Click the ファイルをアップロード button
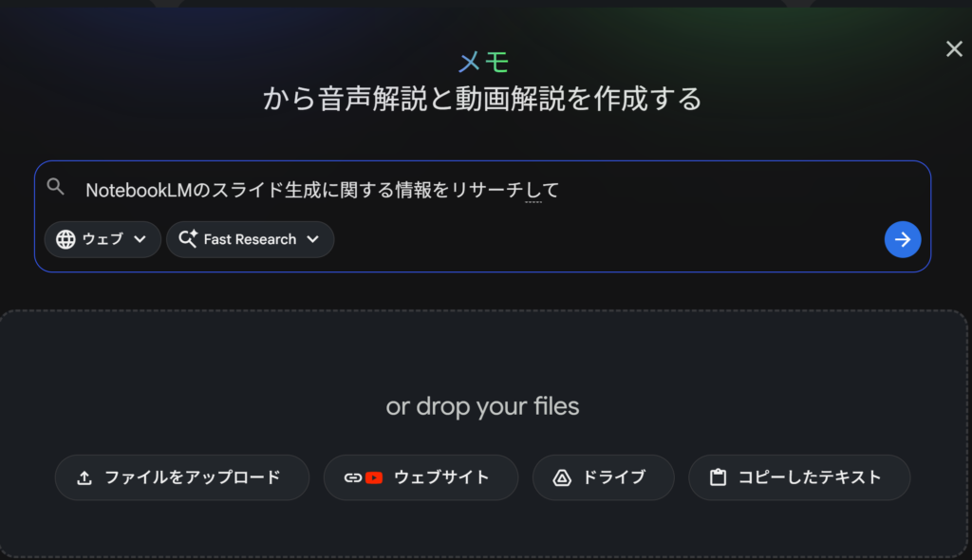Image resolution: width=972 pixels, height=560 pixels. pyautogui.click(x=182, y=477)
